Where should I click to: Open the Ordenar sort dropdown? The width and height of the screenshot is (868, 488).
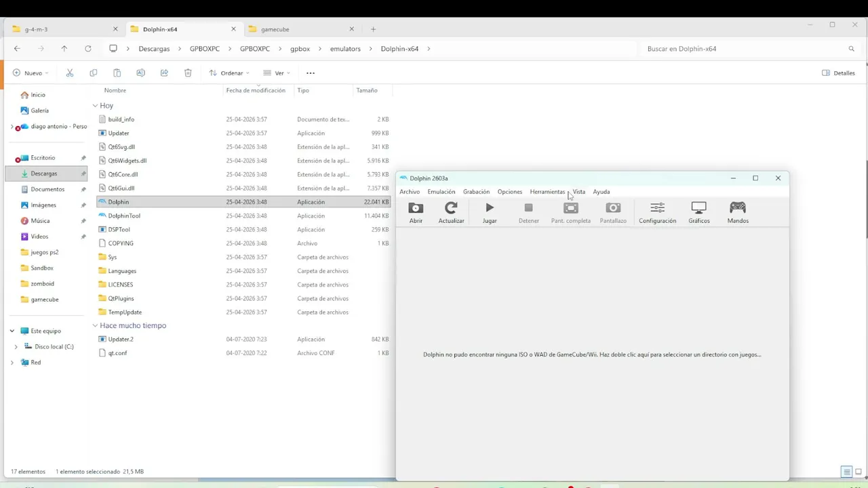pyautogui.click(x=229, y=73)
